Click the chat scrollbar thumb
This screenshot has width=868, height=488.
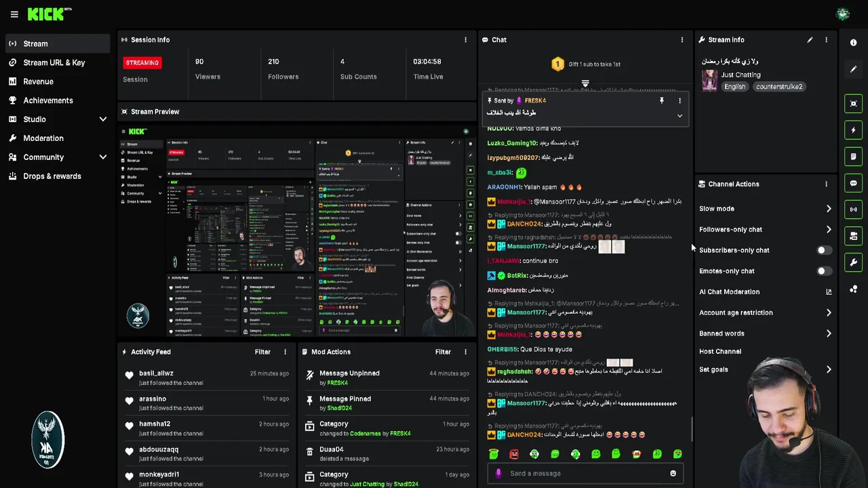pyautogui.click(x=692, y=428)
